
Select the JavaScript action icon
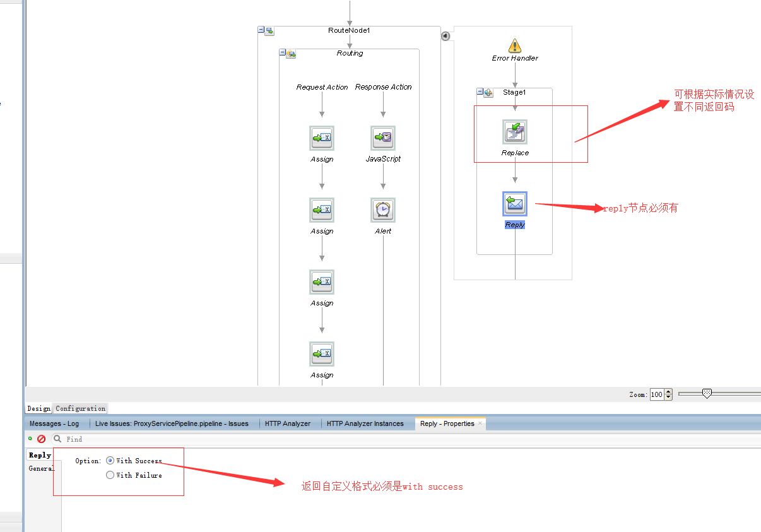[x=383, y=138]
